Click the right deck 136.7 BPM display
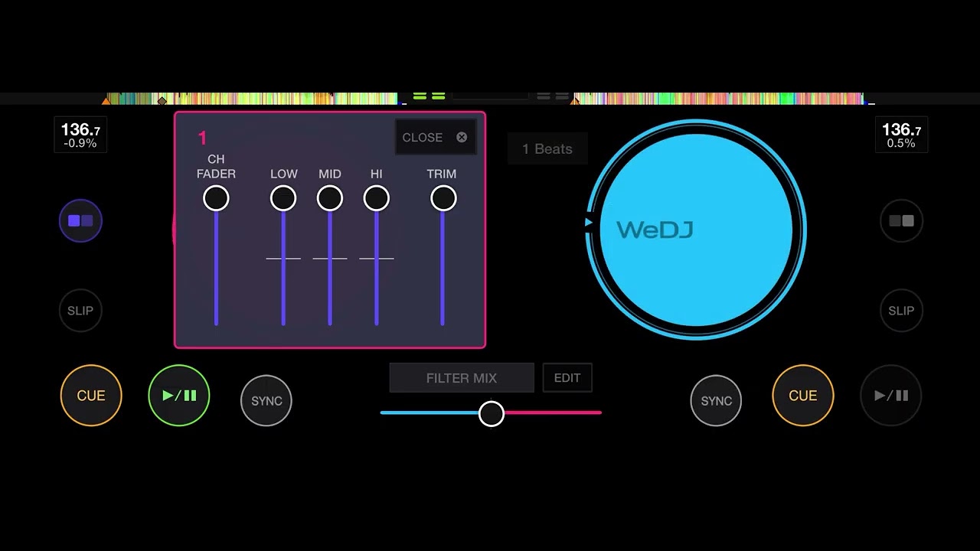 click(x=901, y=135)
